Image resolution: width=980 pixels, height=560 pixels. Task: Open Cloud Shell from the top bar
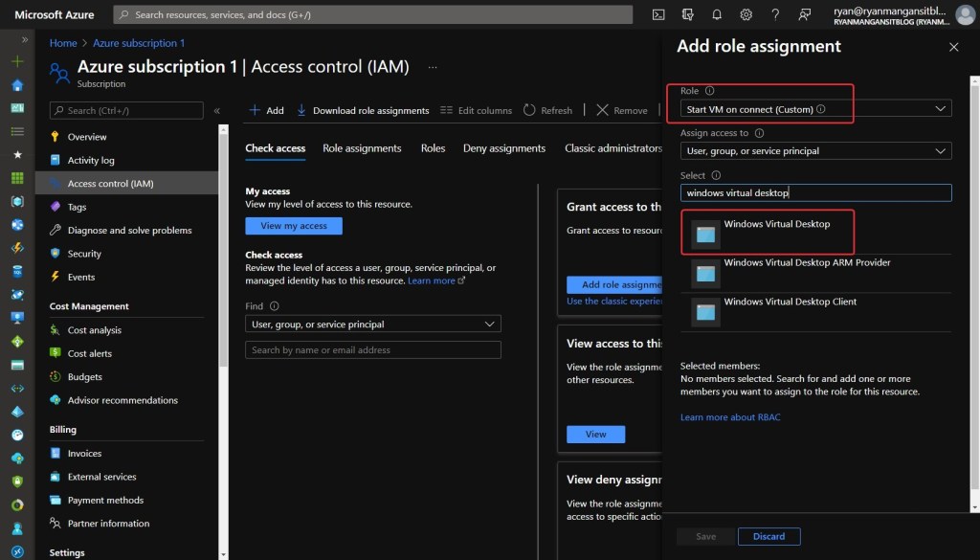point(658,14)
